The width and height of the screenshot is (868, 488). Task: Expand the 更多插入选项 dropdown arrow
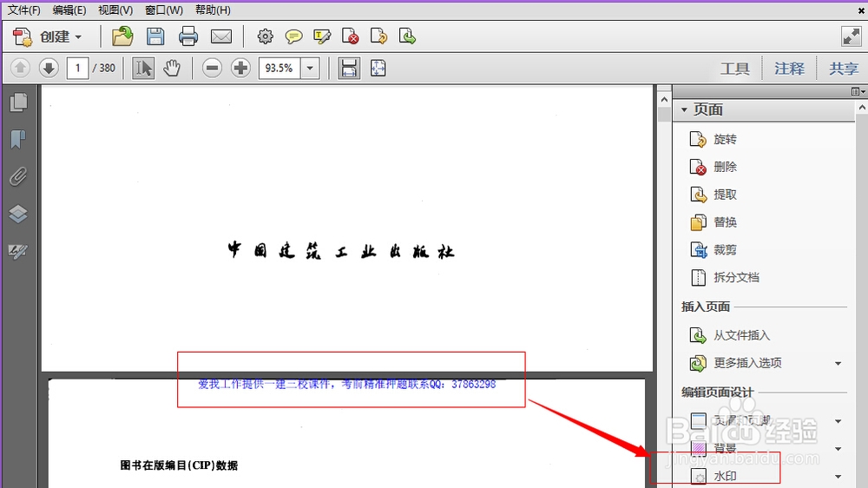pyautogui.click(x=838, y=363)
